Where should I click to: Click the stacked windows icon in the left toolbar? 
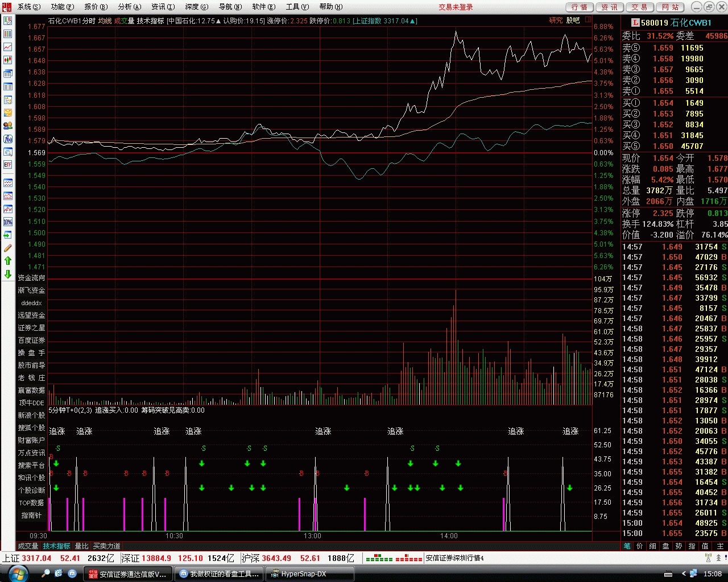[x=8, y=74]
